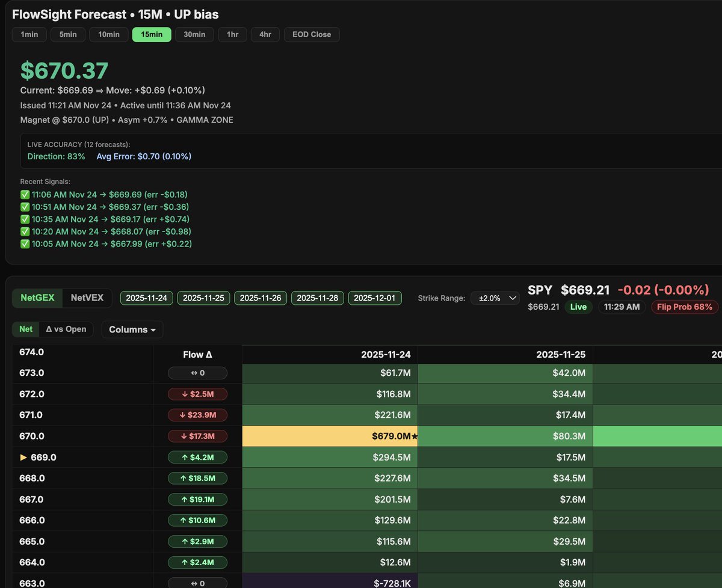Select the 4hr forecast interval
Screen dimensions: 722x588
[x=265, y=34]
